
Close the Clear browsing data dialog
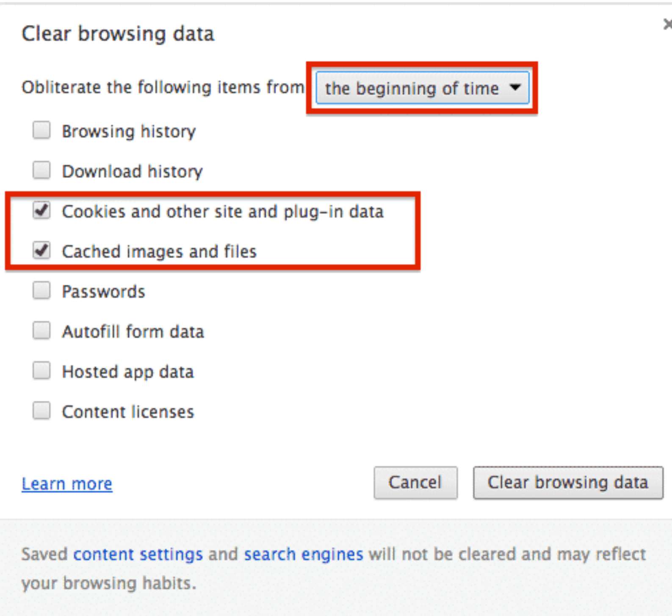click(x=667, y=25)
